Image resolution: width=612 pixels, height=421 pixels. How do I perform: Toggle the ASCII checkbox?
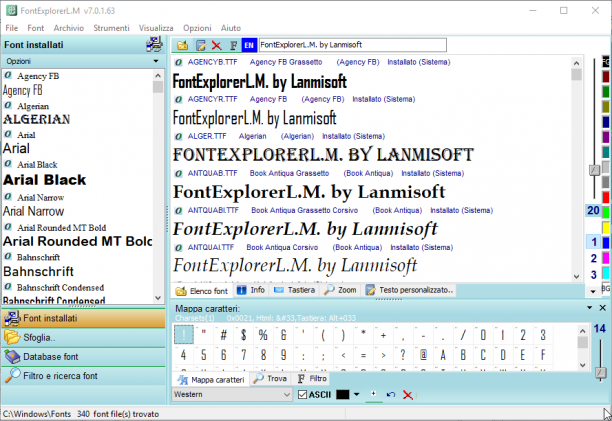click(302, 394)
